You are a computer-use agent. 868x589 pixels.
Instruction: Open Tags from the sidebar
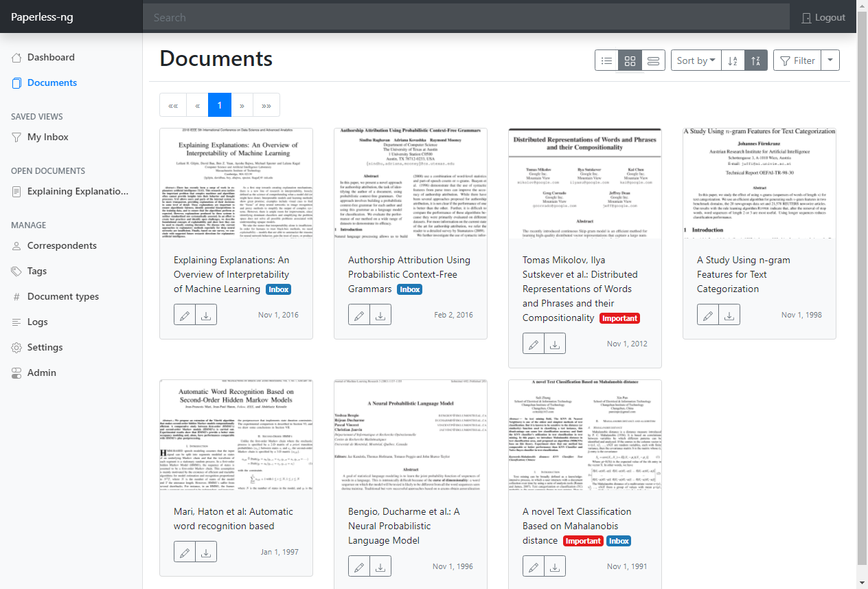(x=37, y=271)
